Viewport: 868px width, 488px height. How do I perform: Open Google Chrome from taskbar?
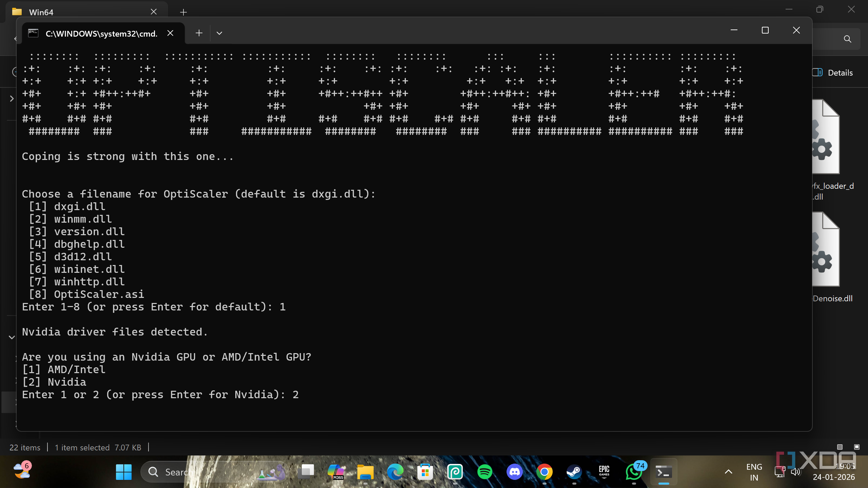545,472
